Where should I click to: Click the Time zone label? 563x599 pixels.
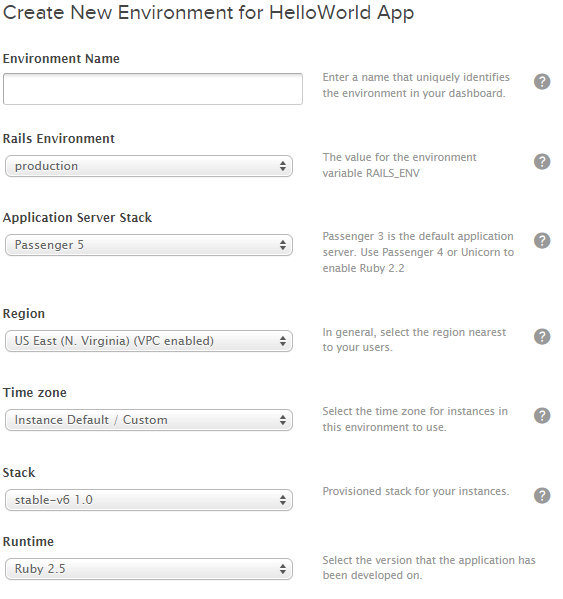34,393
